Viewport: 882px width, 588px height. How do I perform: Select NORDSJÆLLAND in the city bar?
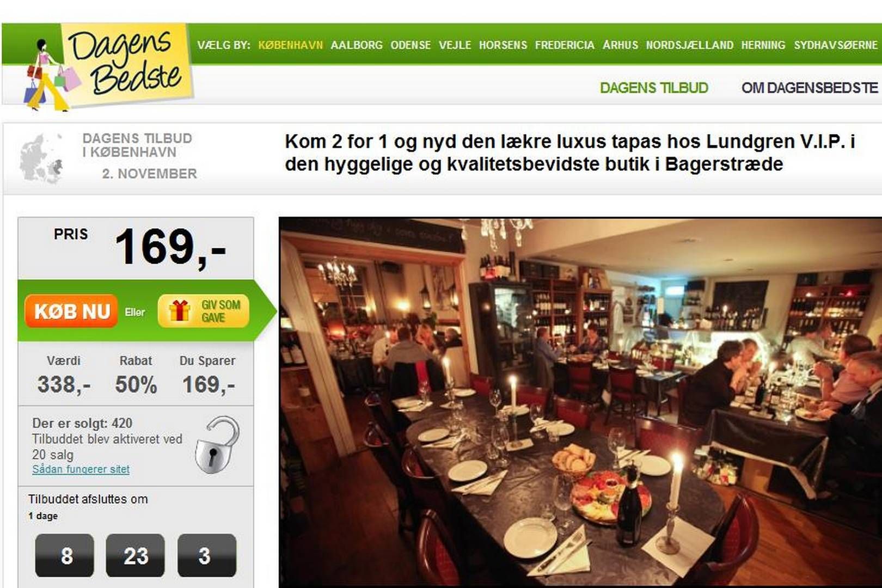click(690, 45)
